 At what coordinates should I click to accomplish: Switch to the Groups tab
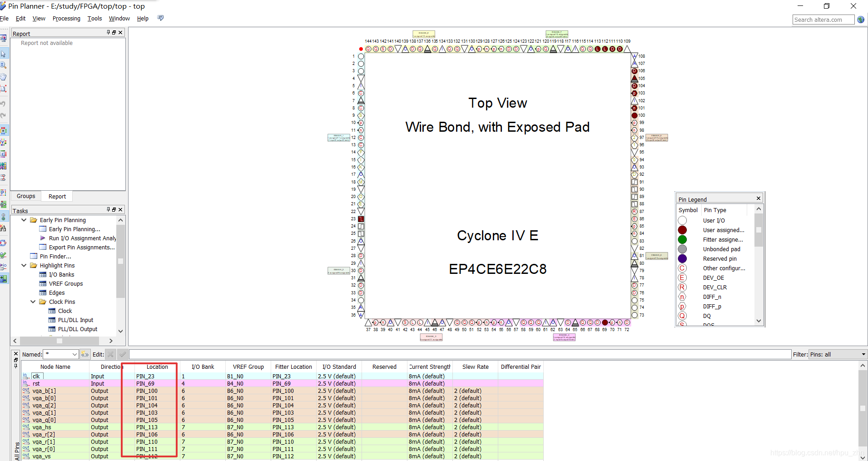(26, 196)
